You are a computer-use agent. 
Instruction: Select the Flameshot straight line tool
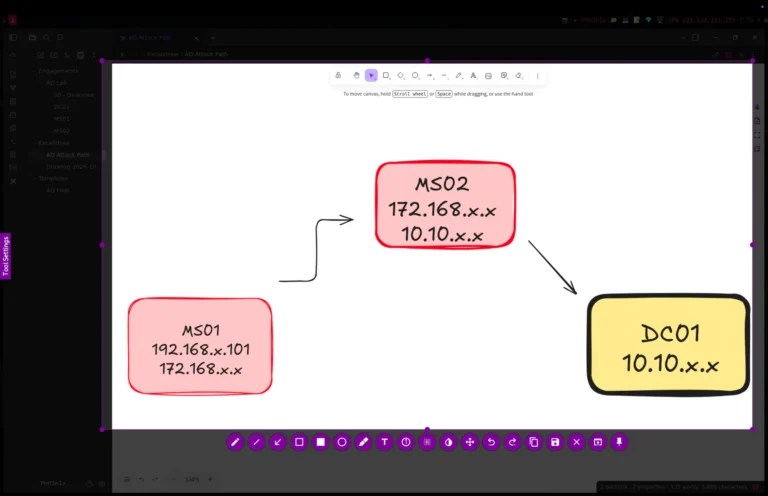click(x=257, y=442)
